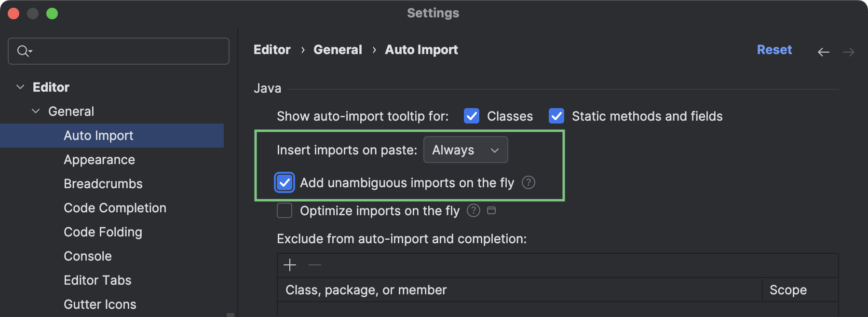This screenshot has height=317, width=868.
Task: Disable Add unambiguous imports on the fly
Action: point(285,182)
